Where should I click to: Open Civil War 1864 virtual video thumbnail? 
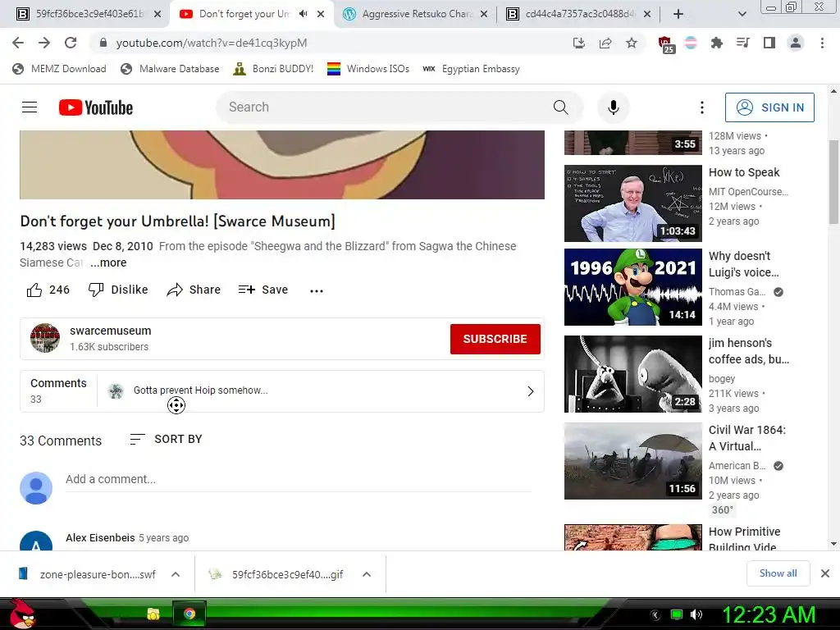tap(632, 461)
